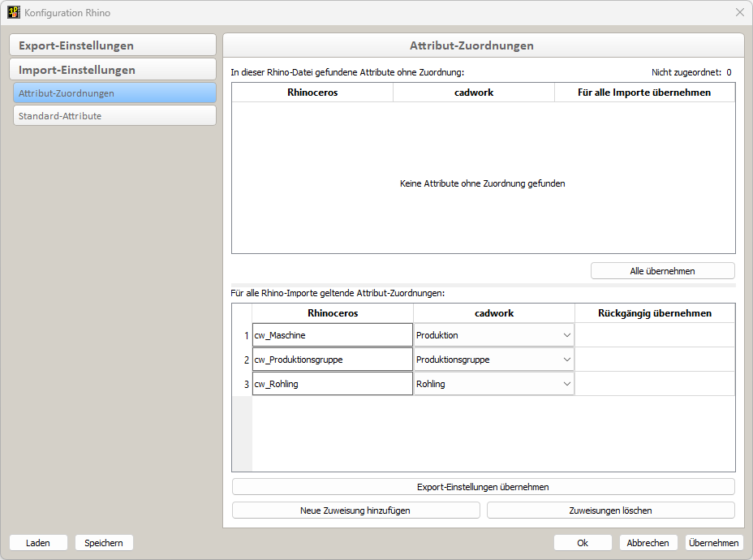The height and width of the screenshot is (560, 753).
Task: Save the configuration with Speichern
Action: coord(104,542)
